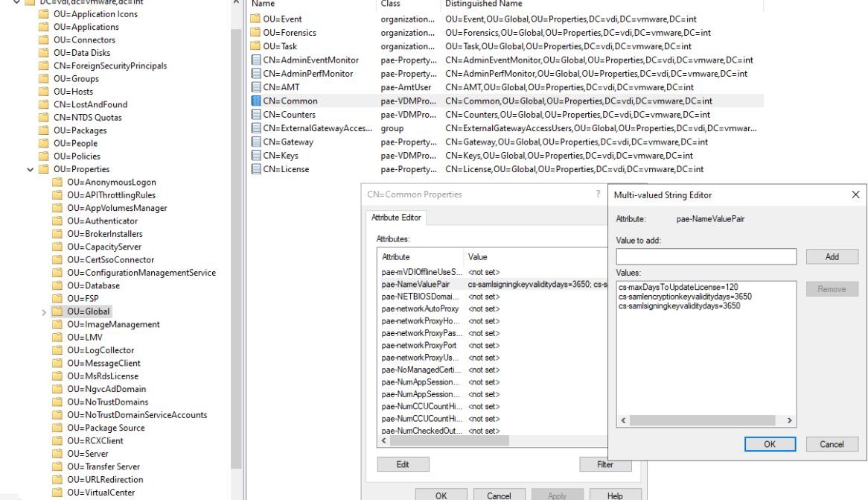Click the OU=Database folder icon in tree
Image resolution: width=868 pixels, height=500 pixels.
(58, 285)
